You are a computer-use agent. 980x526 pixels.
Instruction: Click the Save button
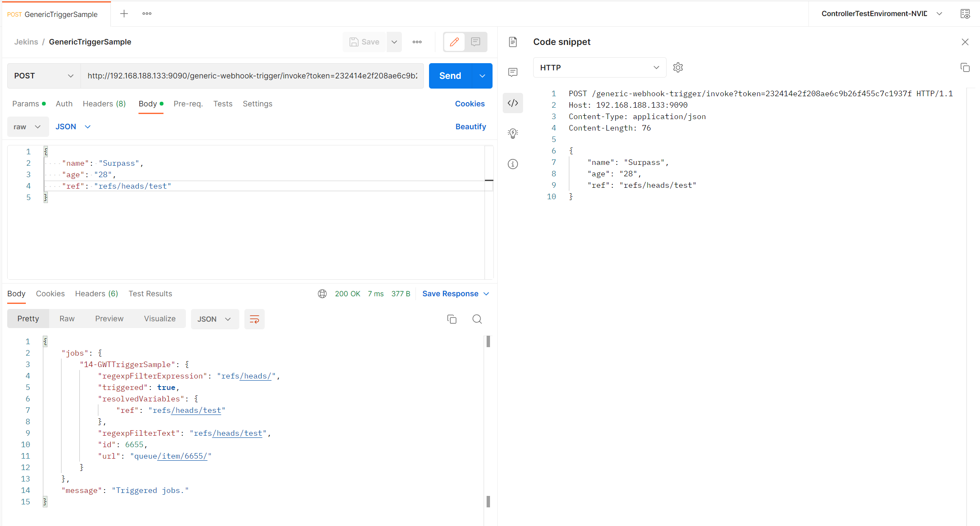(x=364, y=42)
